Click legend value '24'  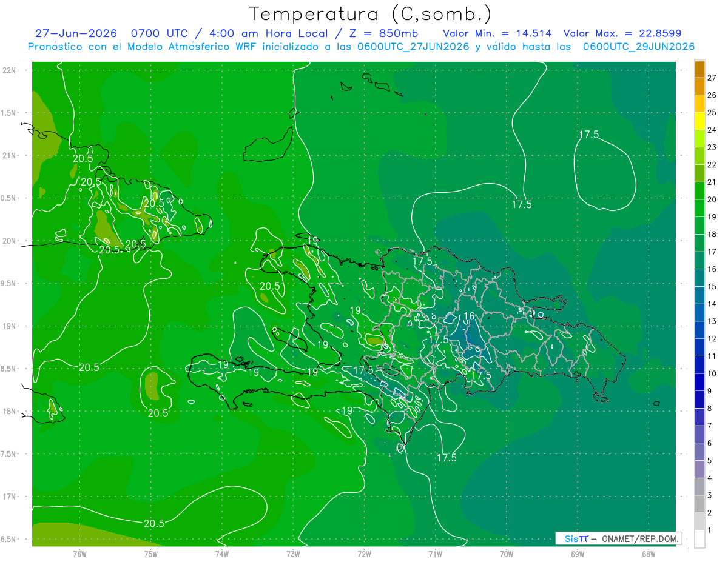(712, 130)
